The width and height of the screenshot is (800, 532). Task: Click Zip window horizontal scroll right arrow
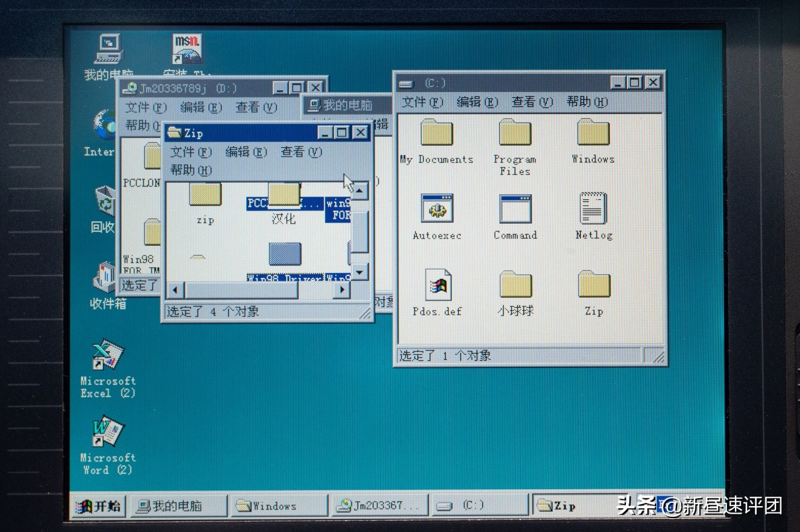coord(341,290)
